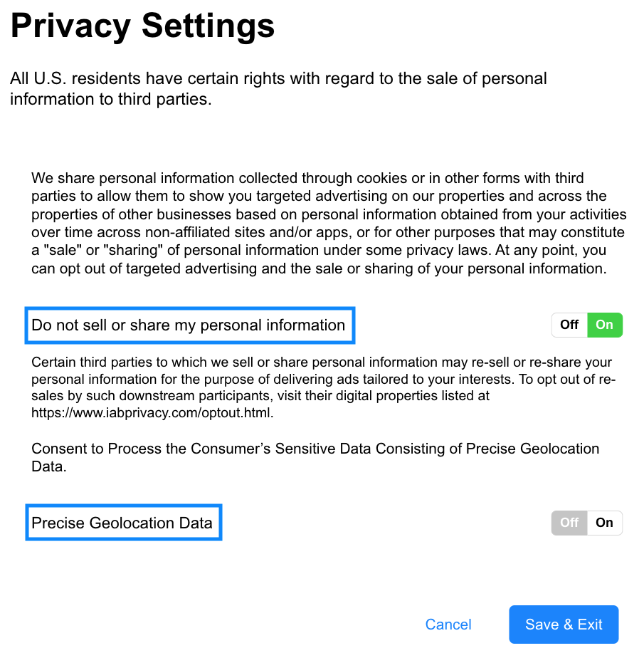This screenshot has height=653, width=644.
Task: Click the sensitive data consent statement
Action: point(315,457)
